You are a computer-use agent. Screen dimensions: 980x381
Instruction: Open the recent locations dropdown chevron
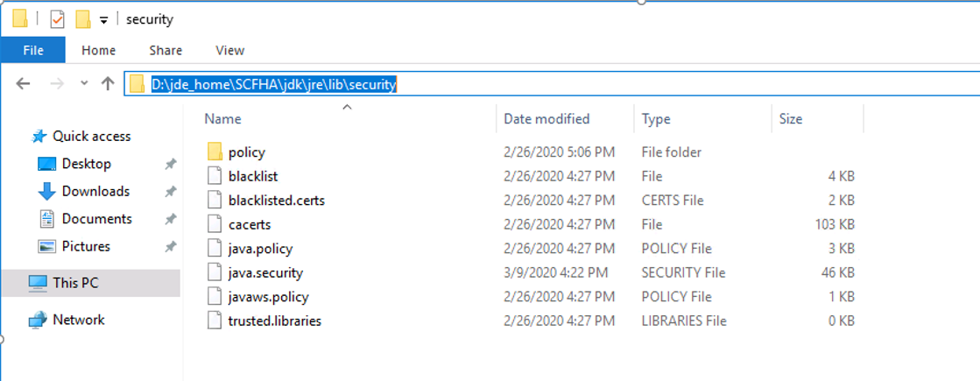click(x=84, y=84)
